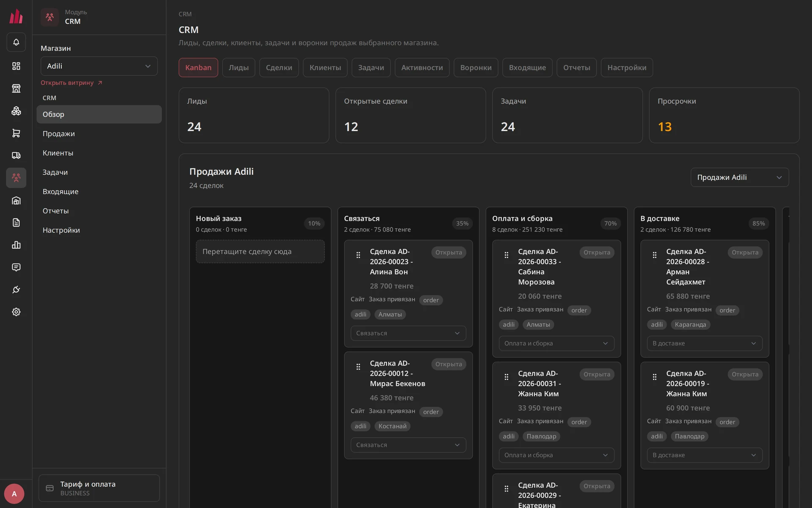Change stage dropdown for Мирас Бекенов deal

(x=408, y=445)
